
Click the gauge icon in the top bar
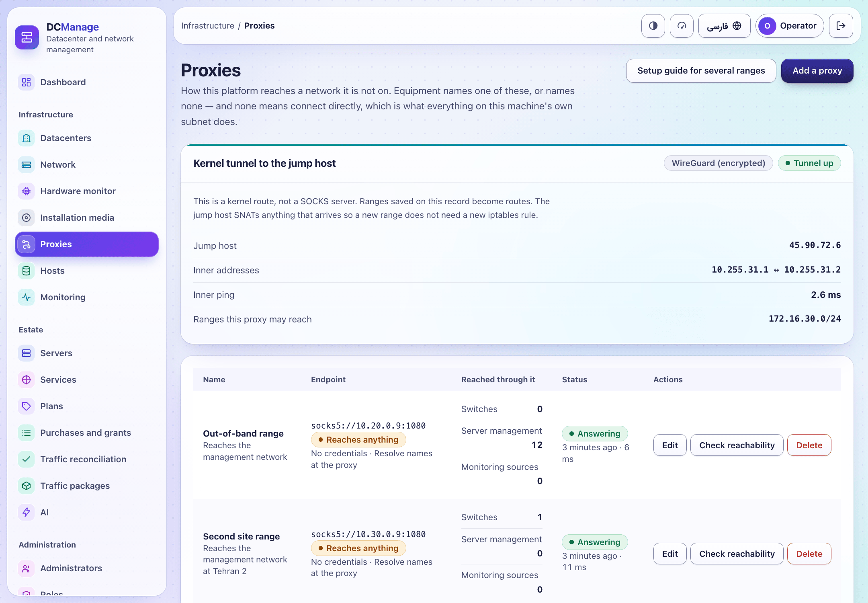click(x=682, y=26)
